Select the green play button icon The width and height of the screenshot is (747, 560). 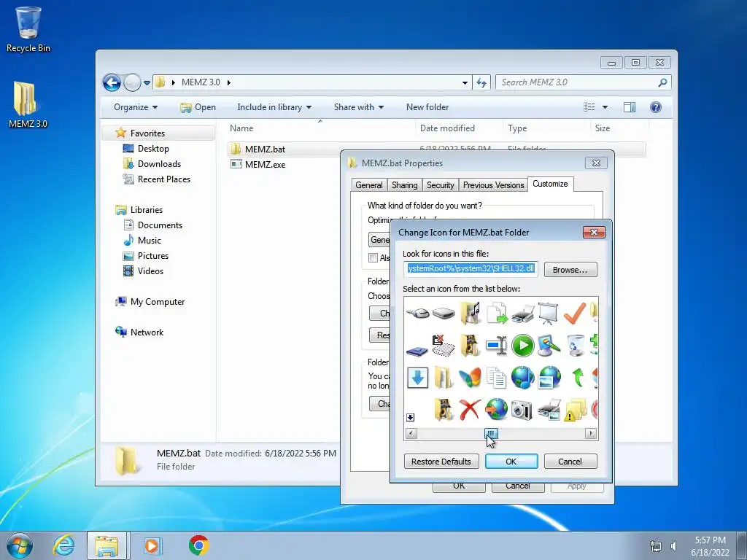click(522, 345)
